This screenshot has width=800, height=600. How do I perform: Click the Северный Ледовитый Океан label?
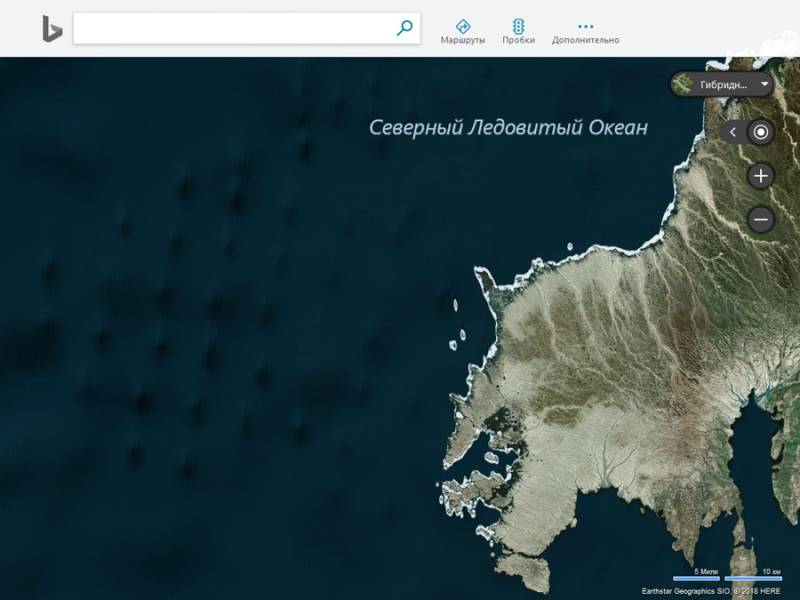point(508,128)
